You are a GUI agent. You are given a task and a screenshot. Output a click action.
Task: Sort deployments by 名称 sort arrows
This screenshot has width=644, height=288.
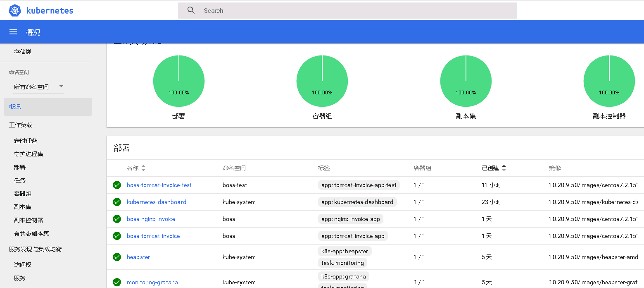(143, 168)
